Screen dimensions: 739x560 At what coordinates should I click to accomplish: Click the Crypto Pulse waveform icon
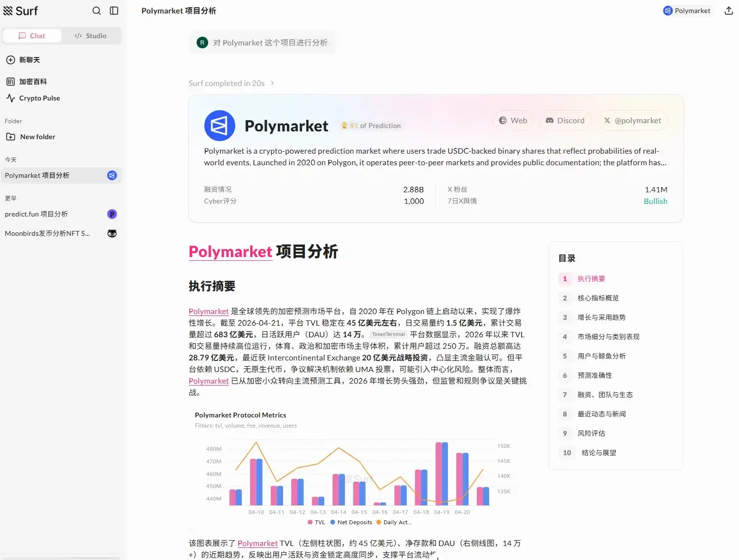click(x=11, y=98)
